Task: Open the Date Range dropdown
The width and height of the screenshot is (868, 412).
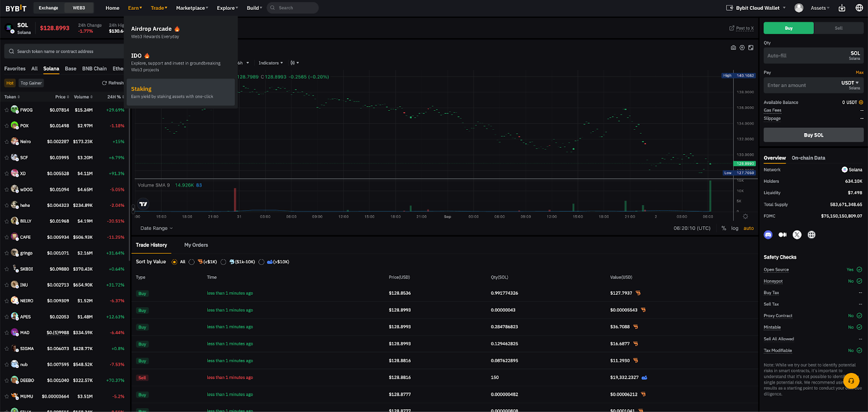Action: pyautogui.click(x=156, y=229)
